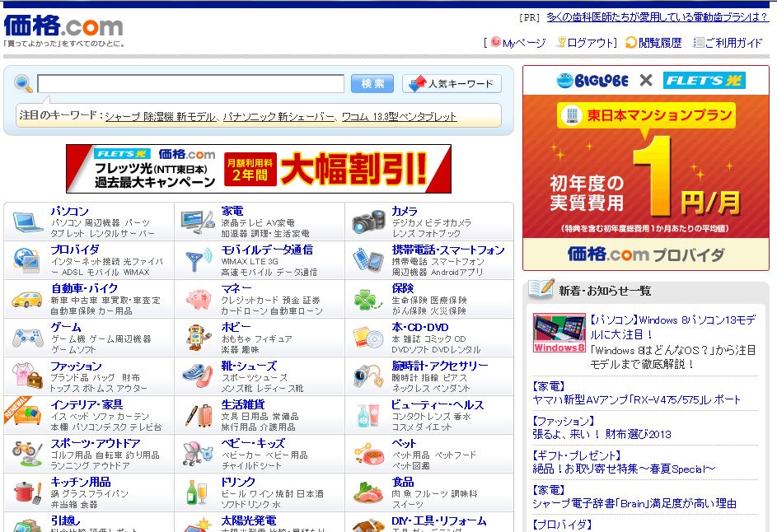Click the フレッツ光 大幅割引 banner
The width and height of the screenshot is (777, 532).
259,169
